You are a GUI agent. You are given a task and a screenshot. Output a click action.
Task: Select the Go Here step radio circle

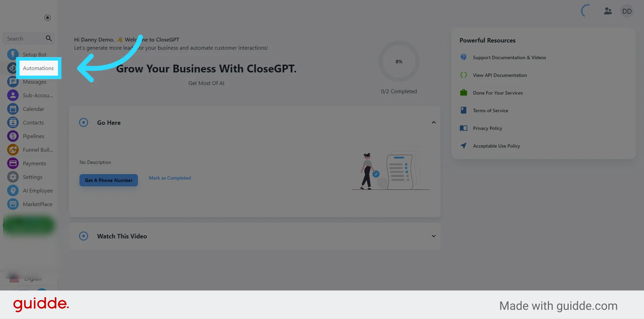point(84,122)
